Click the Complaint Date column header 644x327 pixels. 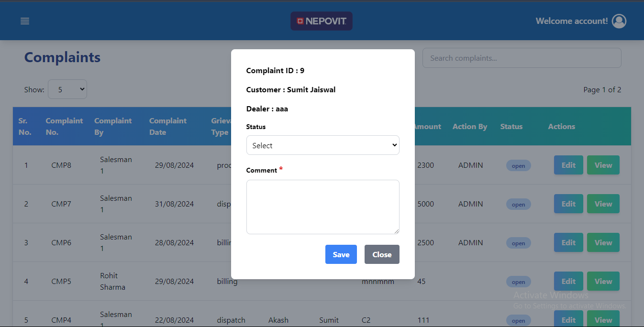pos(167,126)
